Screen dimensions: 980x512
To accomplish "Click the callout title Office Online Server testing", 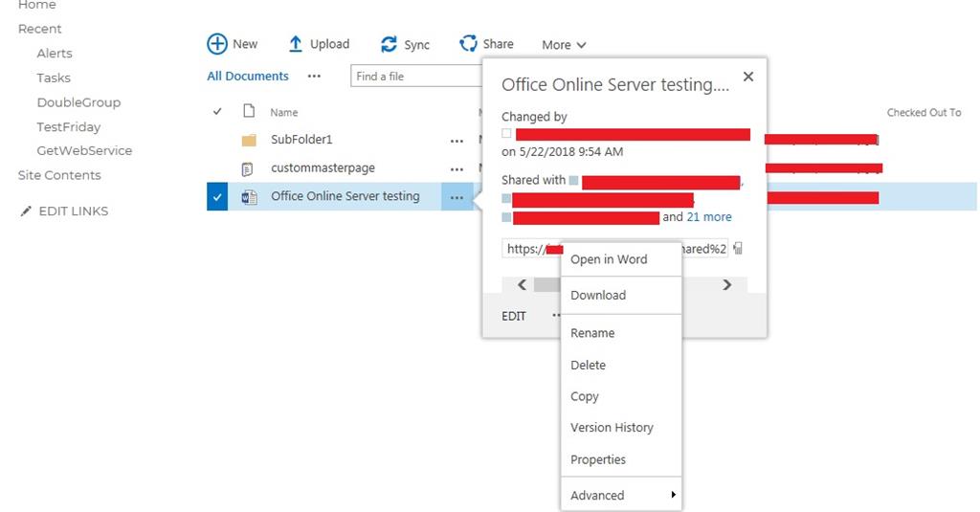I will 615,84.
